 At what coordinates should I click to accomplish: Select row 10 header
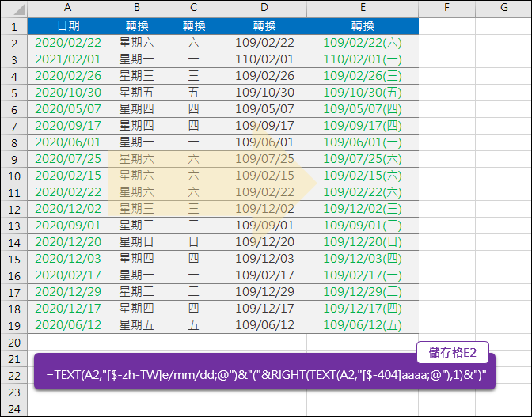click(14, 176)
